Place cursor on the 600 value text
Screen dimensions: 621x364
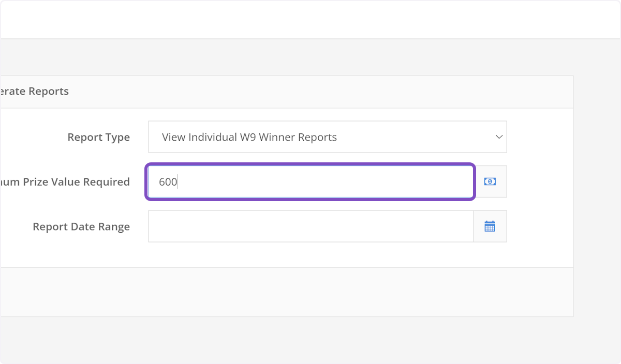[x=168, y=182]
